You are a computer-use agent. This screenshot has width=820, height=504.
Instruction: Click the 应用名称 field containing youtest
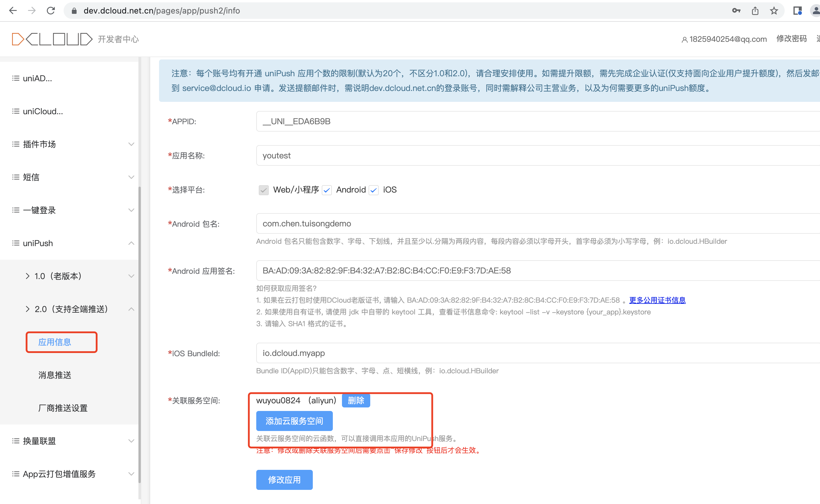pyautogui.click(x=538, y=156)
